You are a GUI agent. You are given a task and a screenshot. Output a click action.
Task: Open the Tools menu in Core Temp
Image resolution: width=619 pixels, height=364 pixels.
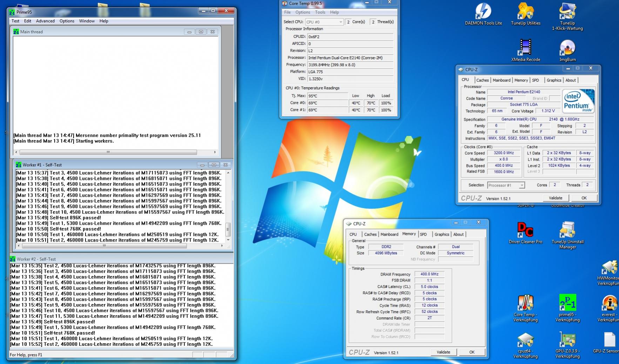[x=320, y=12]
